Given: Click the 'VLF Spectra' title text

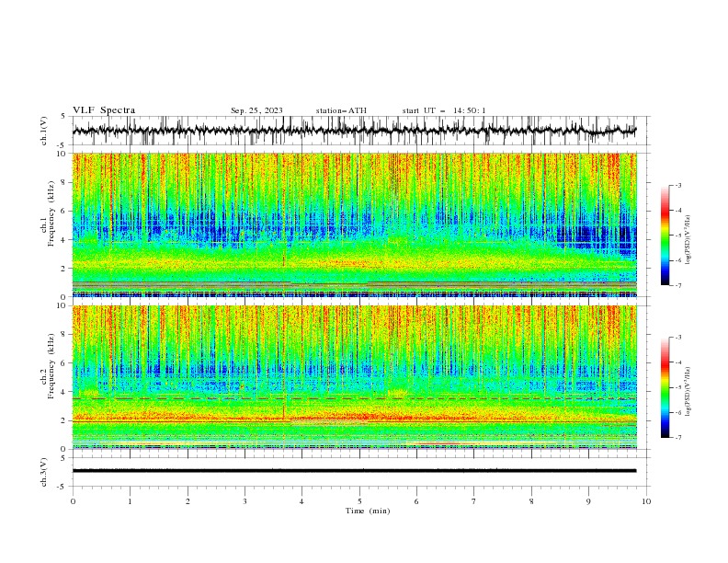Looking at the screenshot, I should [x=104, y=110].
